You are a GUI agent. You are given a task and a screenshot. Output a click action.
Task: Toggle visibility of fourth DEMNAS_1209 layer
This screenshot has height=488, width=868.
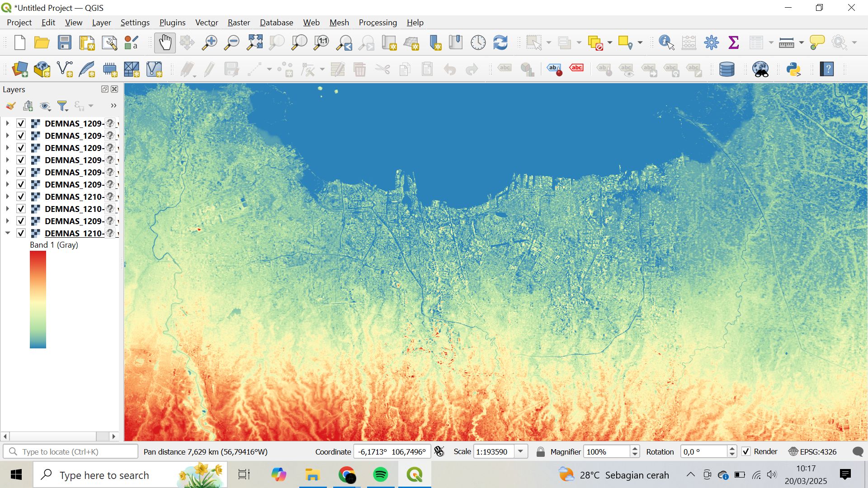pyautogui.click(x=21, y=160)
